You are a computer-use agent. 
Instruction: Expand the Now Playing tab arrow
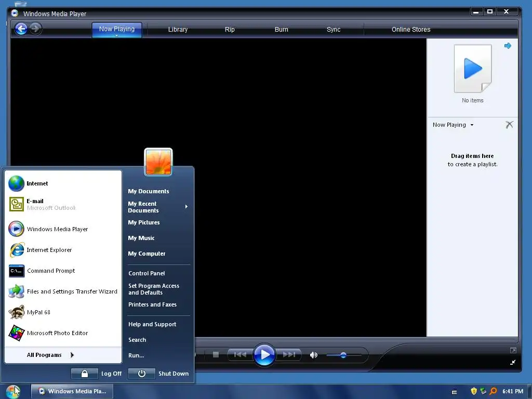(116, 35)
